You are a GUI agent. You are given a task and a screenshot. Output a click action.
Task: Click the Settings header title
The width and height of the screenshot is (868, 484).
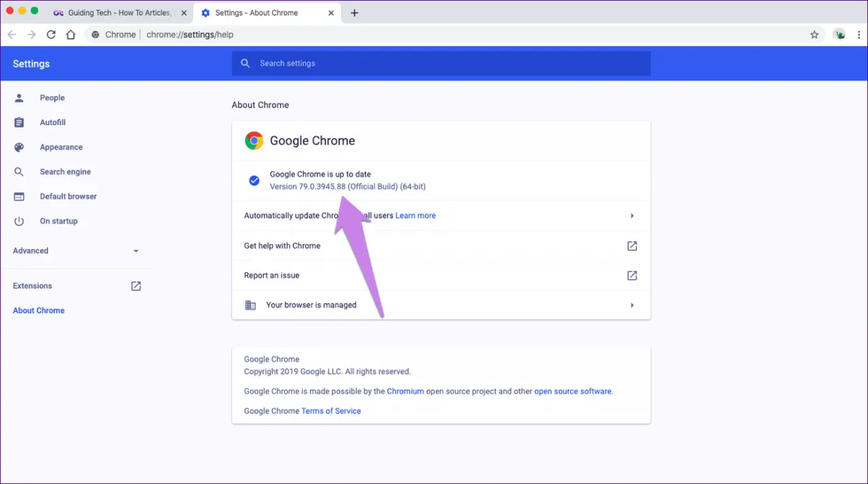pyautogui.click(x=31, y=64)
